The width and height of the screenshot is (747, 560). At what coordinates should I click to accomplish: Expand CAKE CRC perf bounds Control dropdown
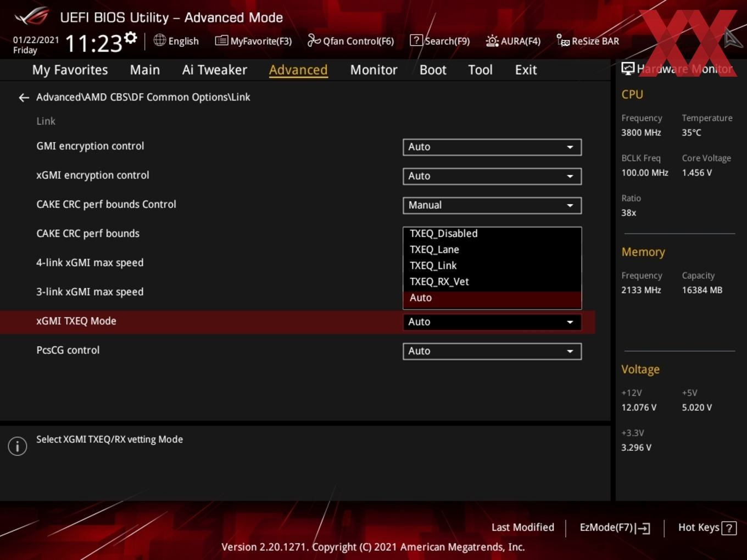click(x=492, y=205)
